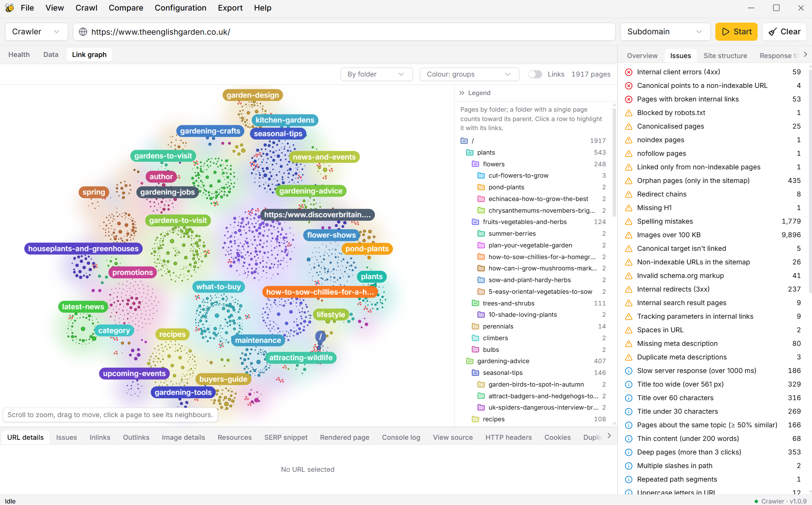Open the Configuration menu
Screen dimensions: 812x505
coord(180,8)
